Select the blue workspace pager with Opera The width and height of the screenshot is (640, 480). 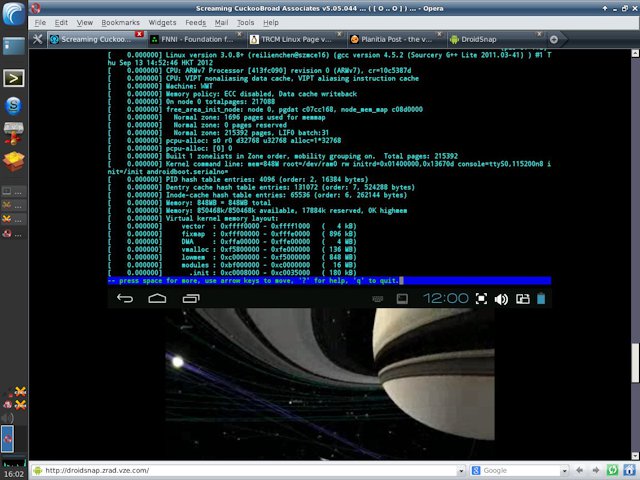click(7, 439)
